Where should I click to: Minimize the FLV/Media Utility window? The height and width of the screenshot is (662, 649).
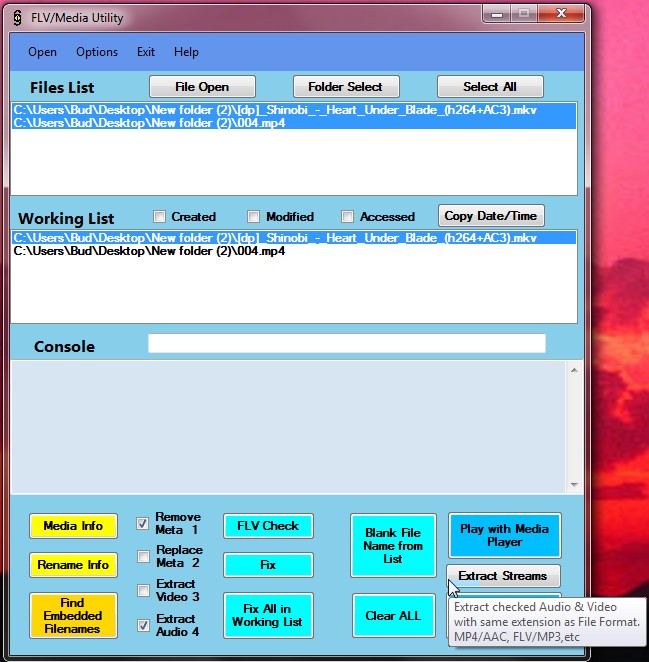point(497,14)
